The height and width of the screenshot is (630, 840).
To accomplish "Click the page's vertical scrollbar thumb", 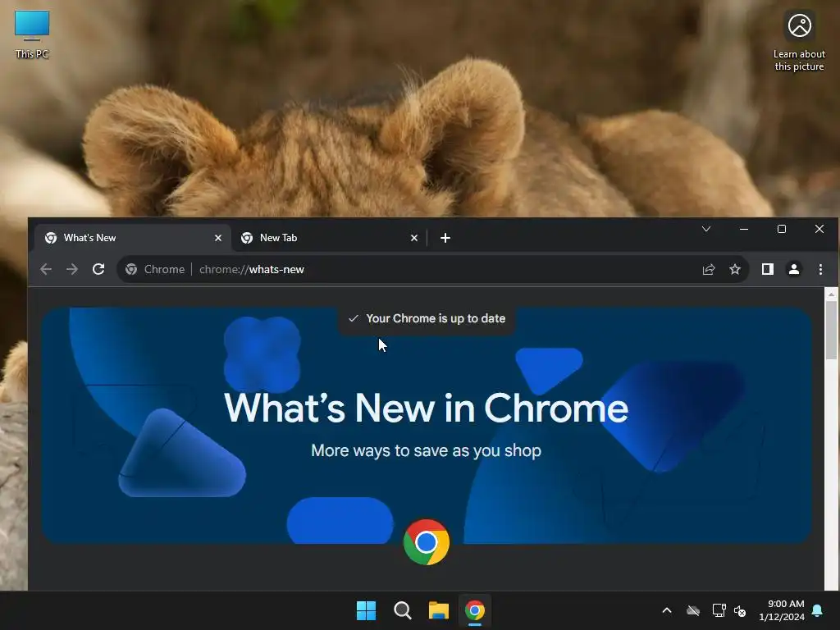I will (x=832, y=330).
